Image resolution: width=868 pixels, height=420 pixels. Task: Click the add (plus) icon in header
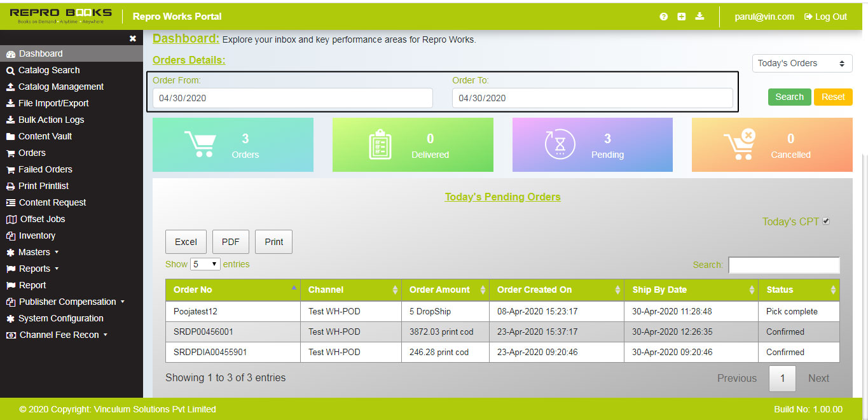click(682, 17)
